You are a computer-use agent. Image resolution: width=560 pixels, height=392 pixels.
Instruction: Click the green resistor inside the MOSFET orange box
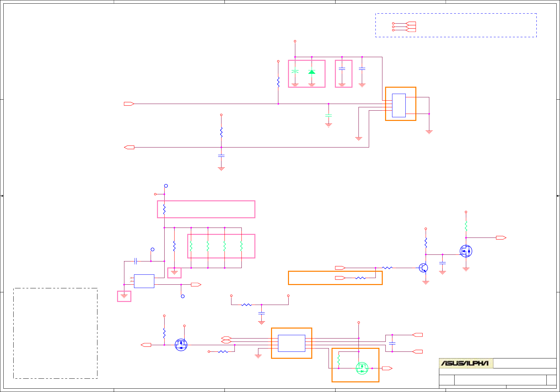pos(339,360)
